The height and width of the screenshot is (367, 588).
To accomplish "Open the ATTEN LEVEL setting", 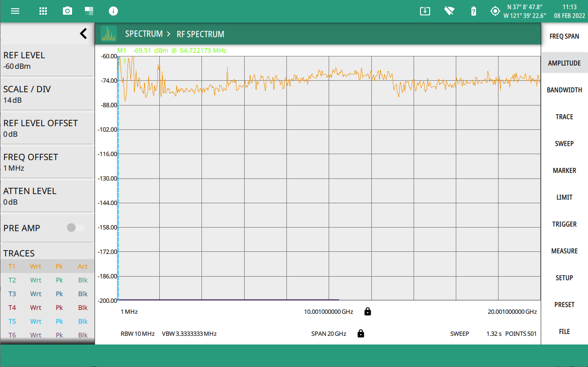I will point(47,196).
